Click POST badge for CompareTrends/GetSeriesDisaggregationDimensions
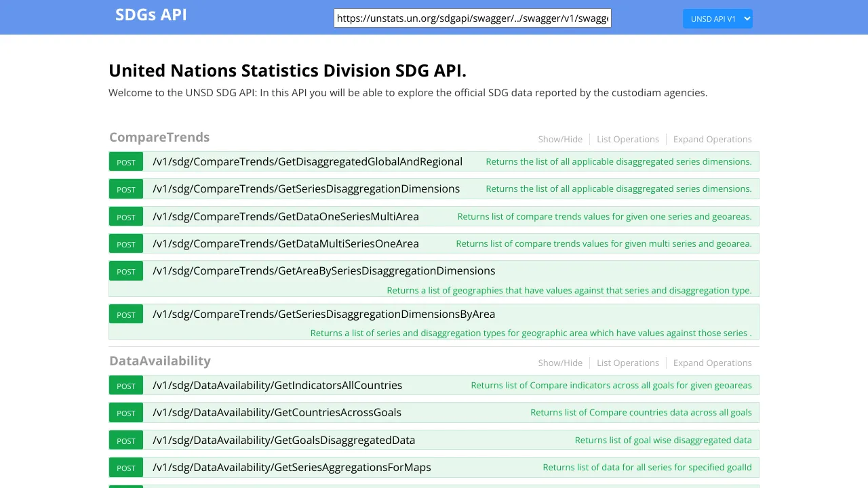868x488 pixels. (x=126, y=189)
